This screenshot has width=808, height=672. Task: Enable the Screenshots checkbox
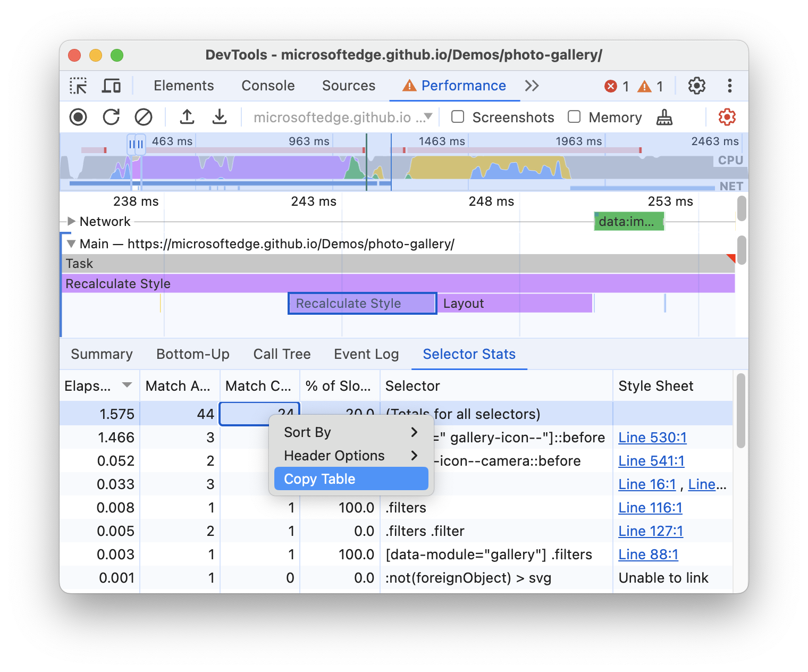(457, 117)
